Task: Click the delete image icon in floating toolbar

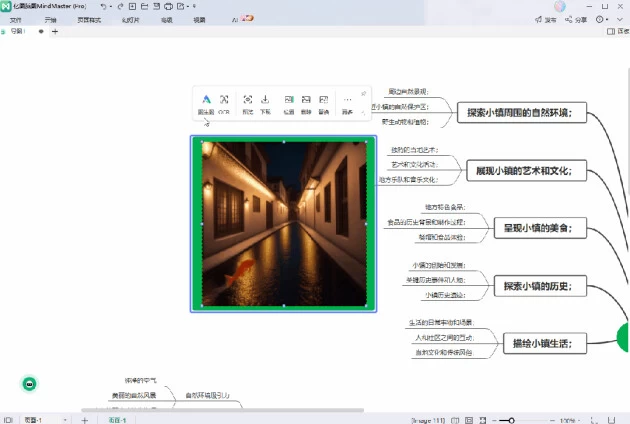Action: pyautogui.click(x=306, y=103)
